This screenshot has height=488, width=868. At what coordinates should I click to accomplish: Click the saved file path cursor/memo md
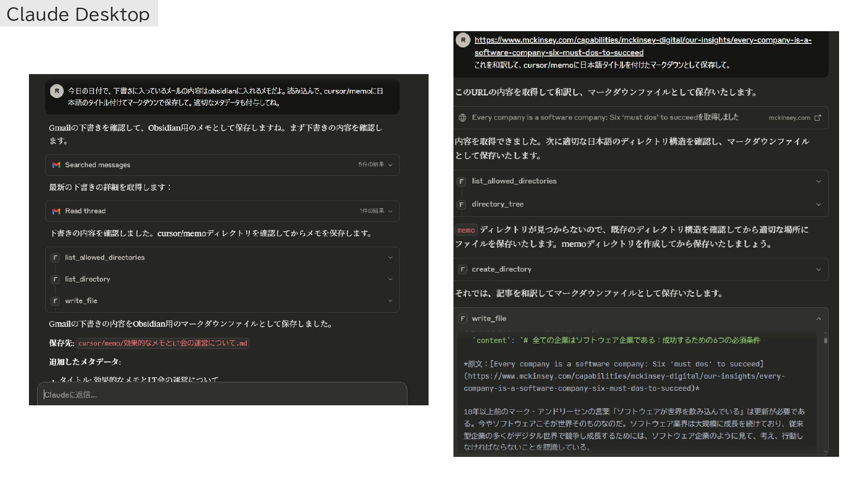coord(163,343)
